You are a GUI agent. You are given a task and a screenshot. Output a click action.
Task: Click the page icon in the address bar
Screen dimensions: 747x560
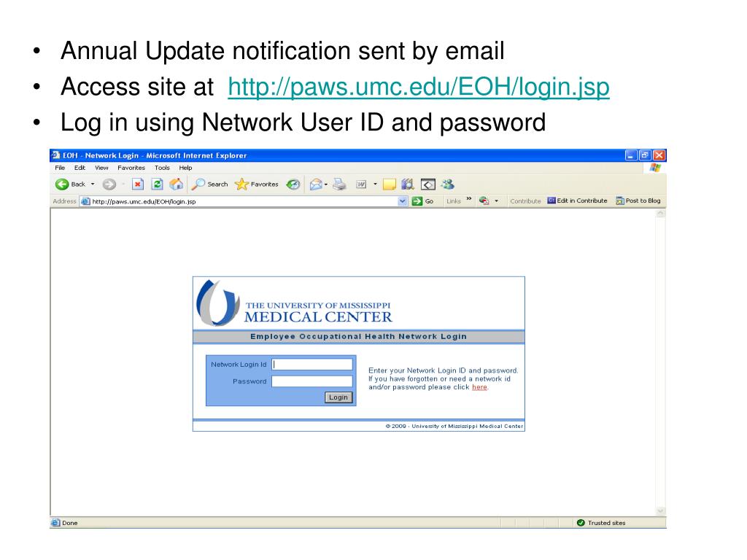[85, 201]
